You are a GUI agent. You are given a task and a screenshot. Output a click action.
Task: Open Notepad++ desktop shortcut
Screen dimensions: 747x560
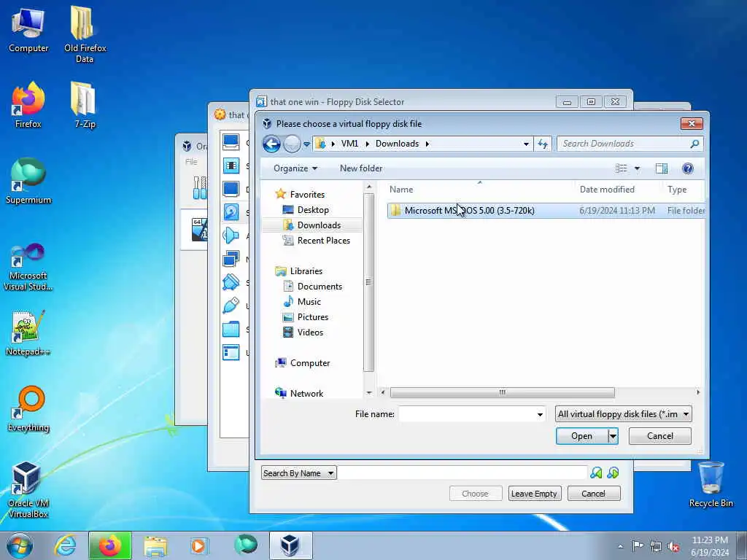click(28, 332)
